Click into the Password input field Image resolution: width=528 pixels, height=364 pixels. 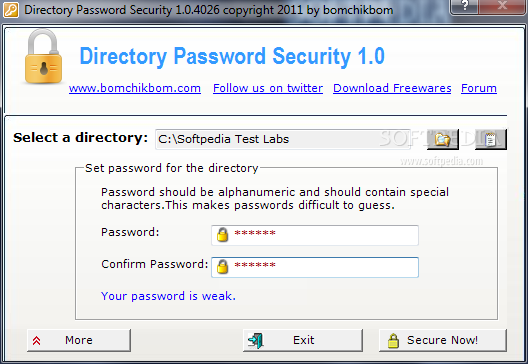(315, 235)
